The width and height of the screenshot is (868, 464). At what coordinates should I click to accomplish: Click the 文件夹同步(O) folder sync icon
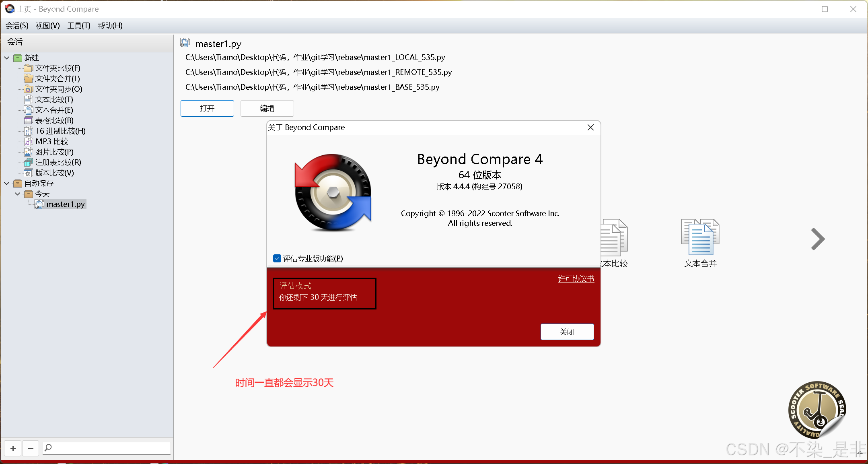click(28, 89)
